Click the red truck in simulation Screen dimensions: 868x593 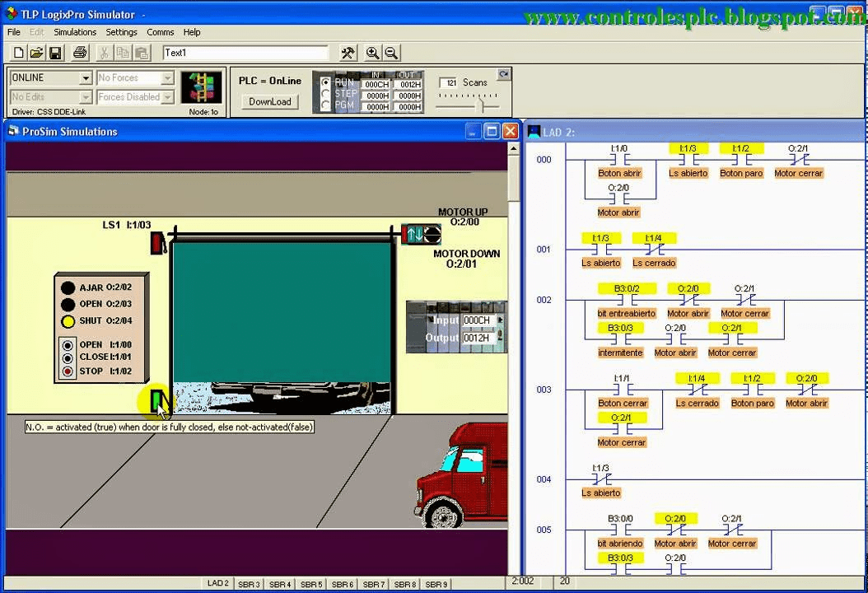coord(461,474)
